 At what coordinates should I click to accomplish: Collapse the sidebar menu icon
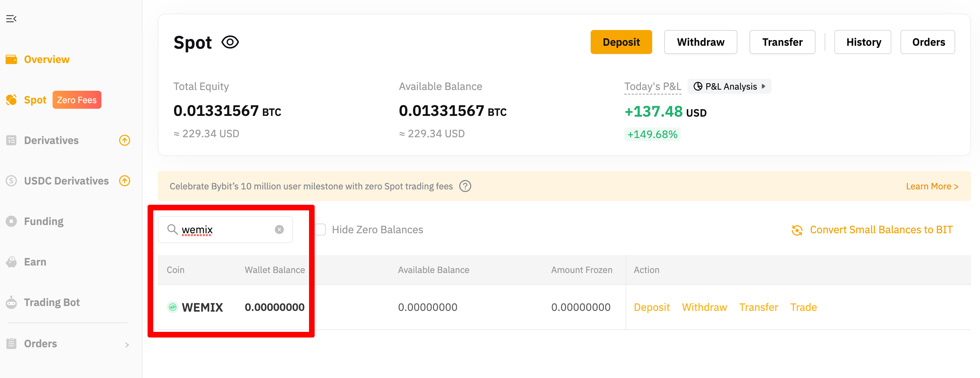coord(11,19)
